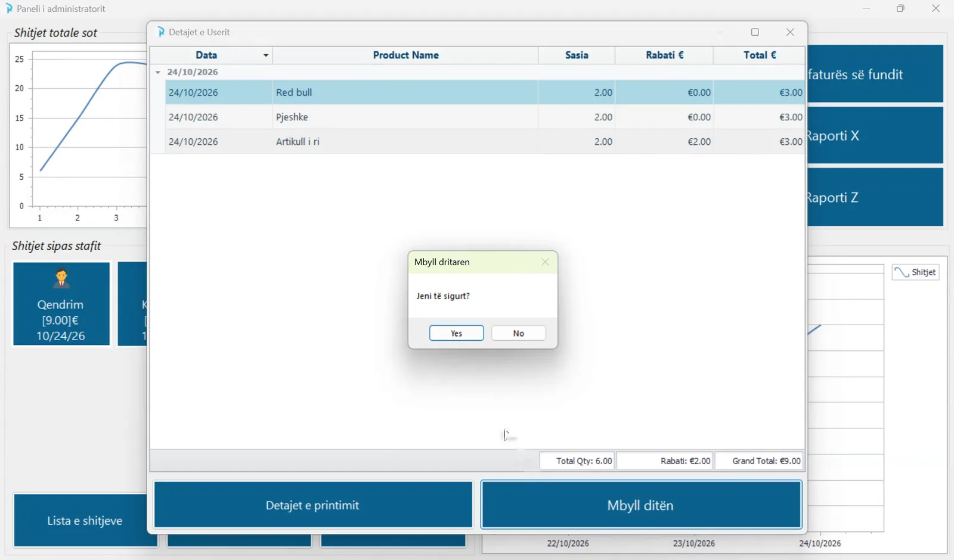Screen dimensions: 954x560
Task: Click the Rabati: €2.00 summary field
Action: (665, 461)
